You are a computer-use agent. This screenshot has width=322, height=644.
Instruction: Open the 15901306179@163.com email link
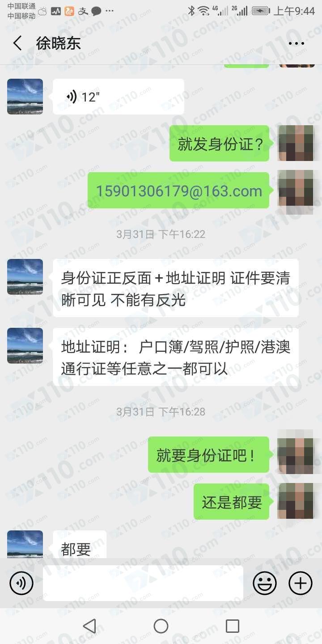pos(179,191)
